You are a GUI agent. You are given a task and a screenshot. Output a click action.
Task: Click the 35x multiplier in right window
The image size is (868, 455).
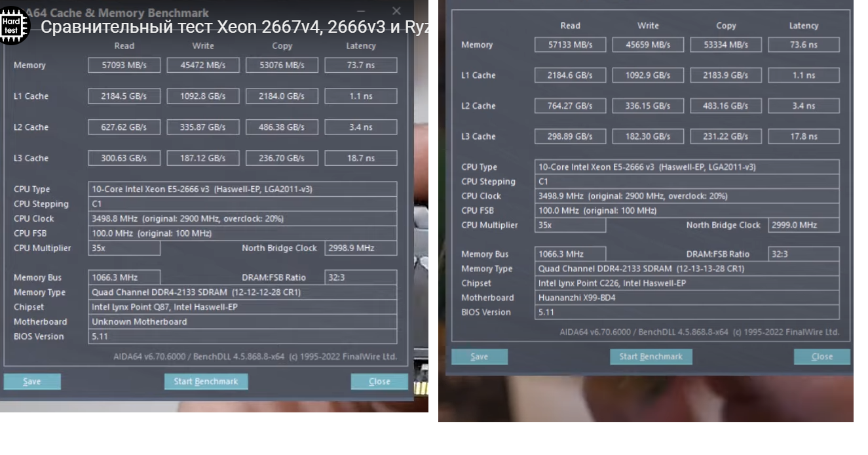pos(570,225)
